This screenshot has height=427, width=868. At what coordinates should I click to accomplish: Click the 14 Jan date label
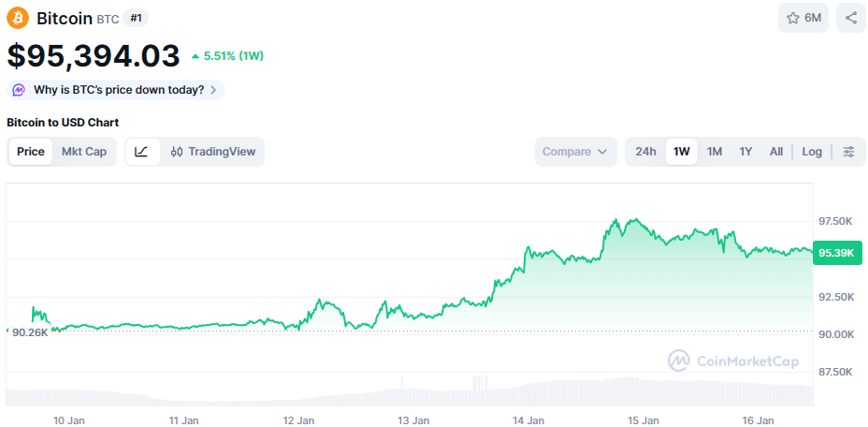[x=528, y=420]
